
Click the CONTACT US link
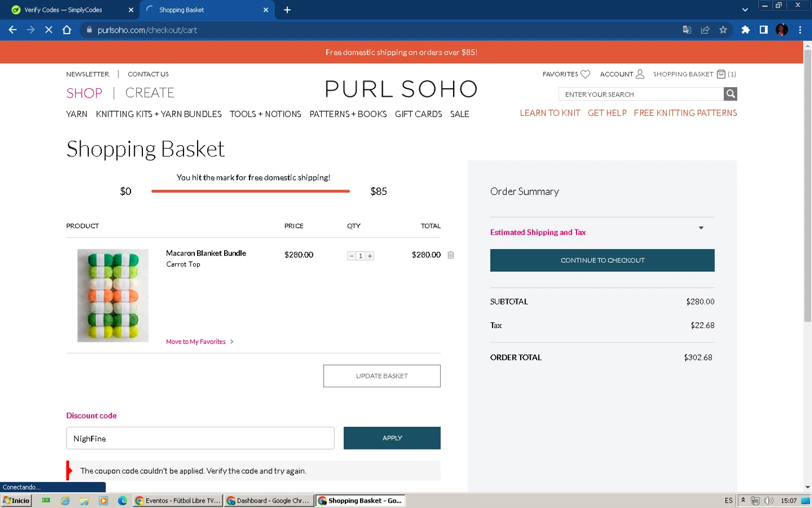[x=148, y=74]
